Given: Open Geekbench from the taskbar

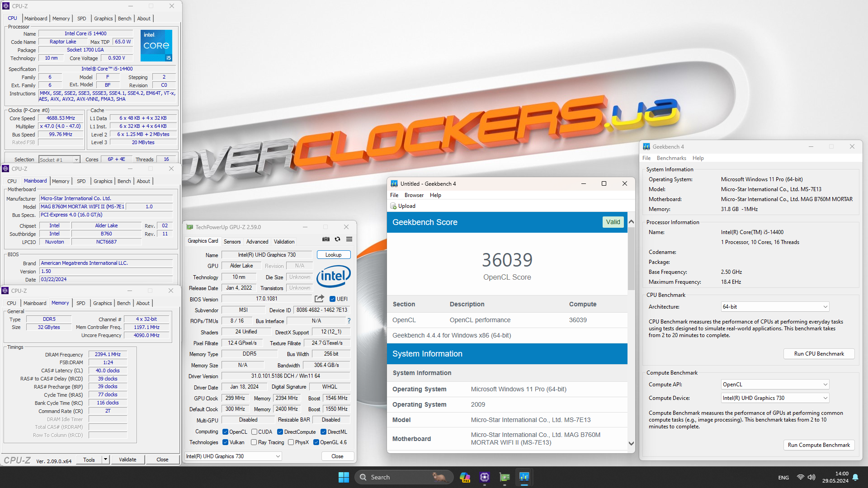Looking at the screenshot, I should [x=524, y=477].
